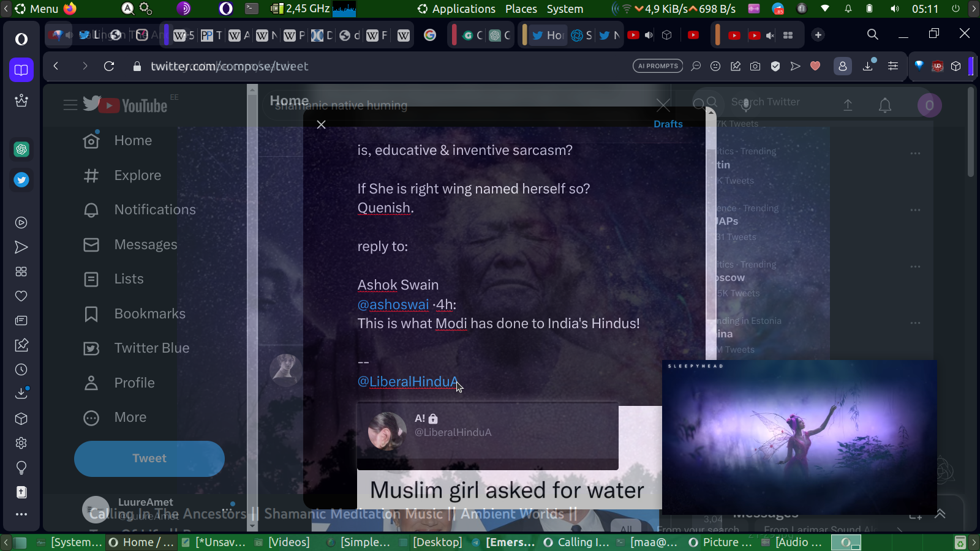980x551 pixels.
Task: Click the volume speaker icon in system tray
Action: click(x=895, y=9)
